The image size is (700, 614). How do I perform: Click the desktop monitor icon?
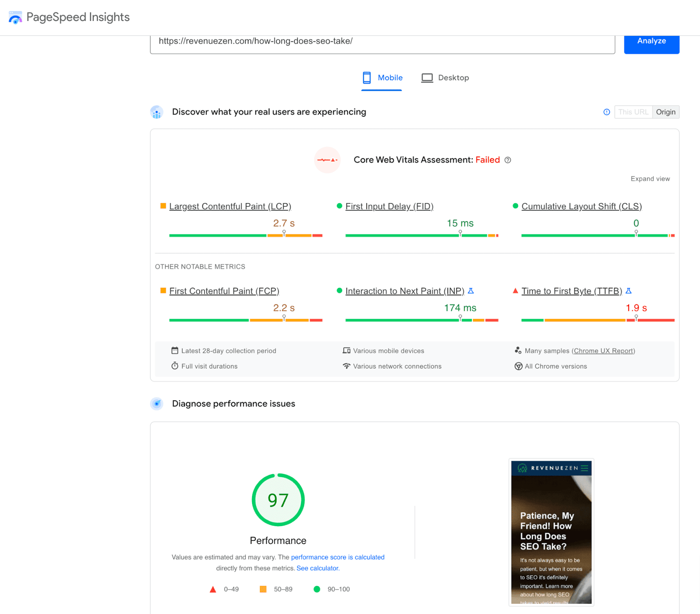(x=427, y=78)
